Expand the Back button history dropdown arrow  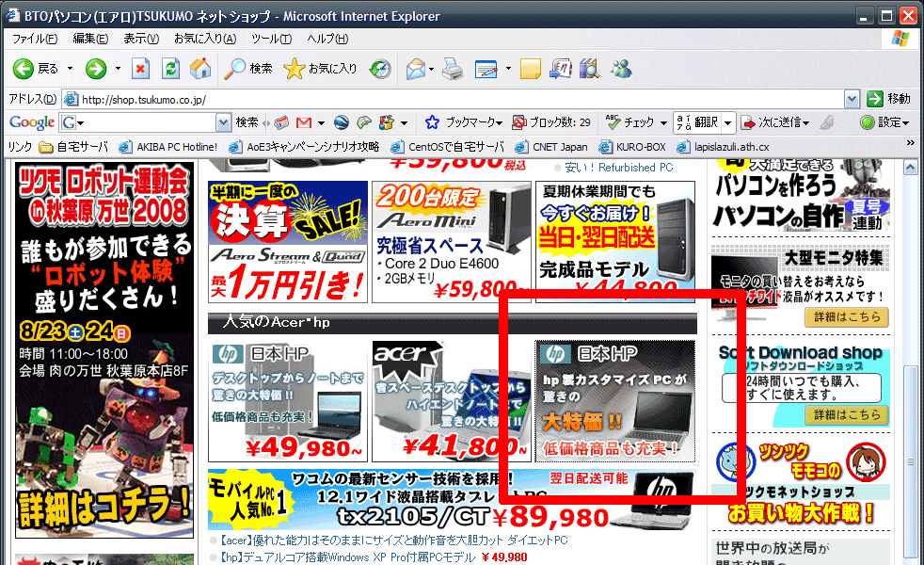[x=71, y=69]
